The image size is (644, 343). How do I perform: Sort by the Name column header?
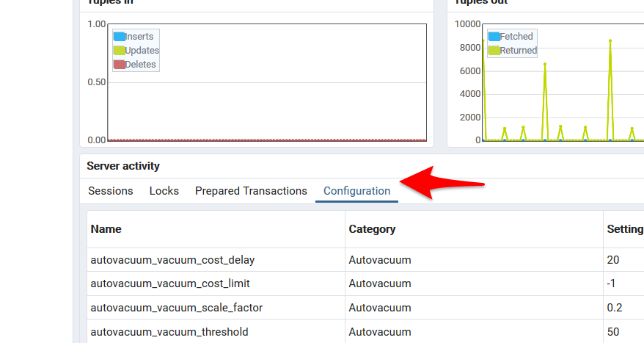(x=106, y=229)
